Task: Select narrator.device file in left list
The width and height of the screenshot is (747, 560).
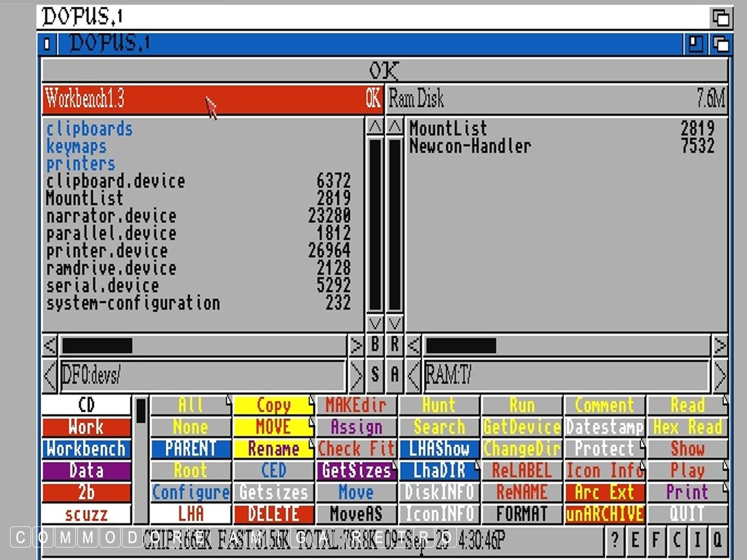Action: point(111,217)
